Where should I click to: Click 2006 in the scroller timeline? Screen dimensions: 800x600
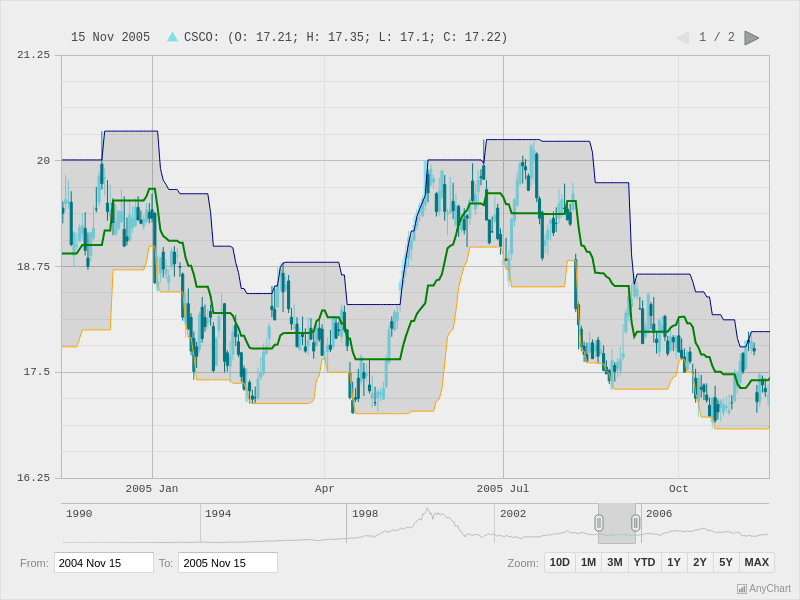(659, 514)
